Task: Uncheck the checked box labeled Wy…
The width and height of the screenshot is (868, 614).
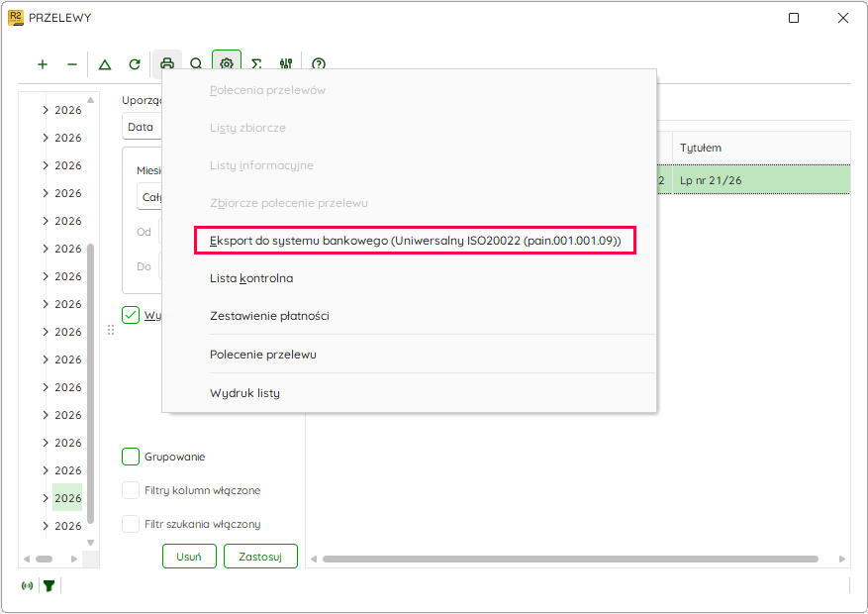Action: (131, 315)
